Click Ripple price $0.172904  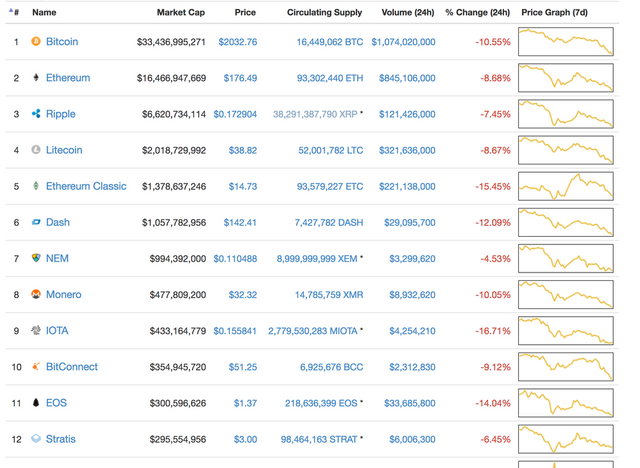pyautogui.click(x=235, y=114)
